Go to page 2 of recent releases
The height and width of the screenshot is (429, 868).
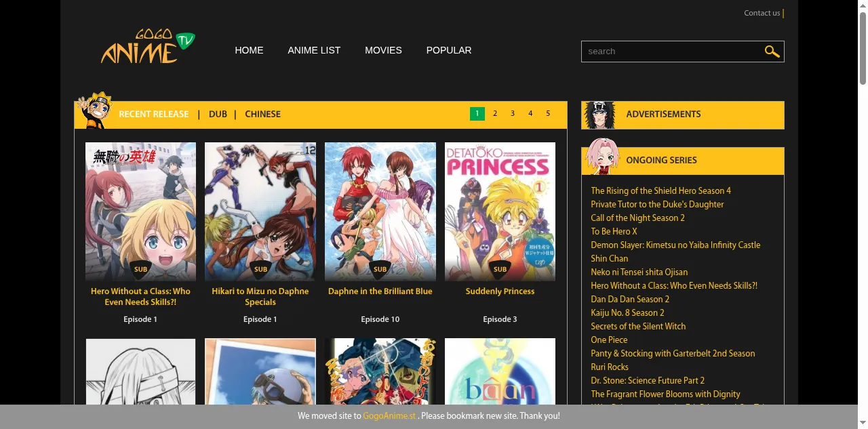click(x=495, y=114)
